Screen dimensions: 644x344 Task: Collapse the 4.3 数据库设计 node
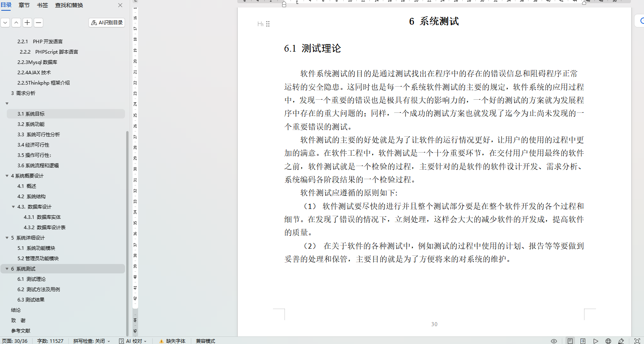coord(13,207)
